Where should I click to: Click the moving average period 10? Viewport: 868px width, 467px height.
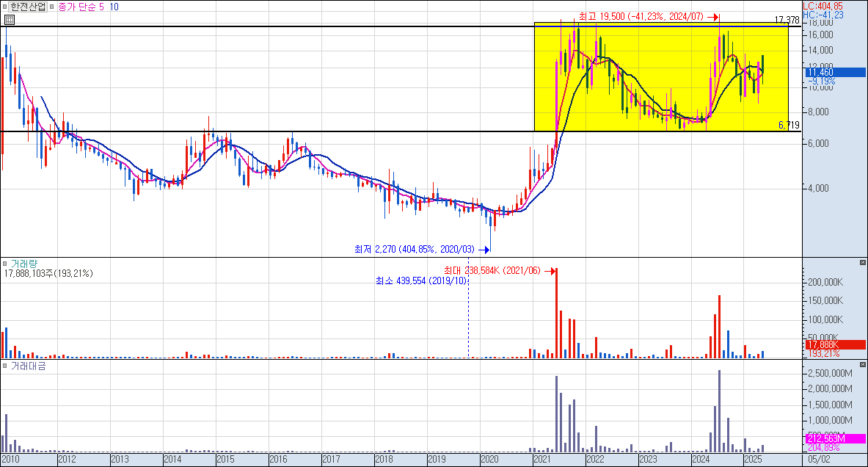tap(114, 7)
